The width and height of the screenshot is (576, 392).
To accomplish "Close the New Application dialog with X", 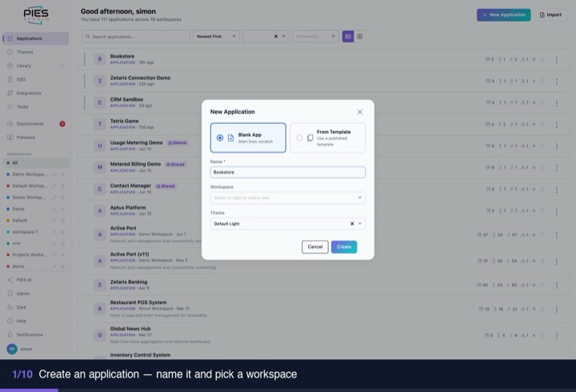I will tap(360, 112).
